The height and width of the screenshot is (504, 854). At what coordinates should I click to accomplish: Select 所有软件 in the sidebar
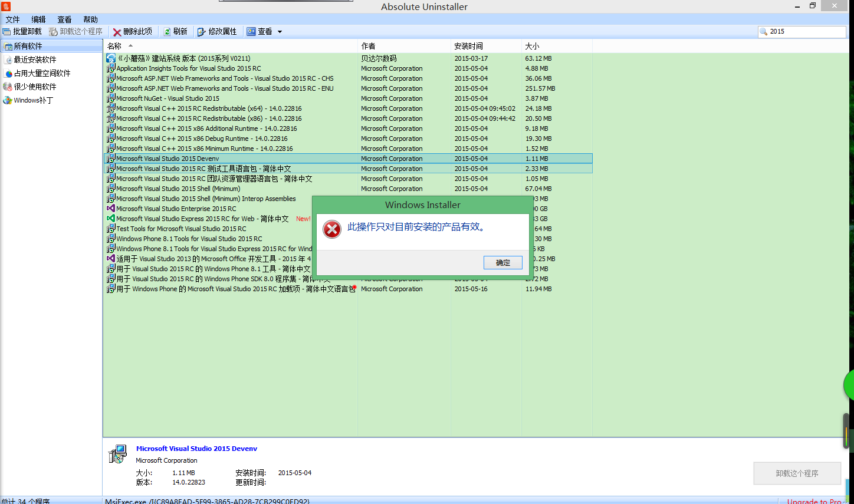tap(51, 46)
